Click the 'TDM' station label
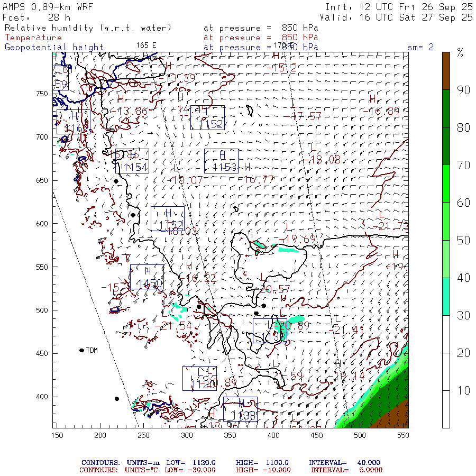 (92, 351)
